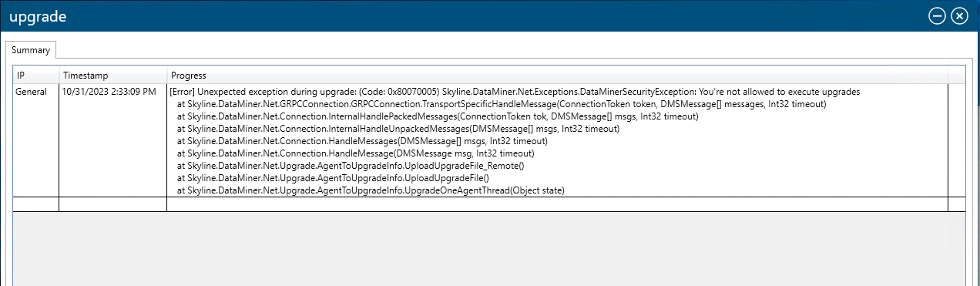Click the HandleMessages(DMSMessage[] msgs) stack line
The image size is (980, 286).
coord(362,141)
